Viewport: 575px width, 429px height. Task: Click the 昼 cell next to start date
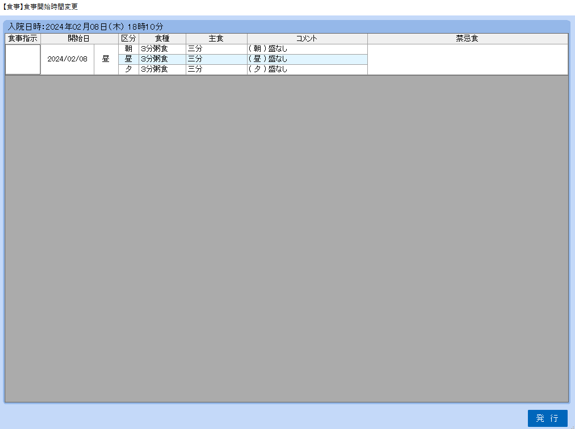click(106, 59)
